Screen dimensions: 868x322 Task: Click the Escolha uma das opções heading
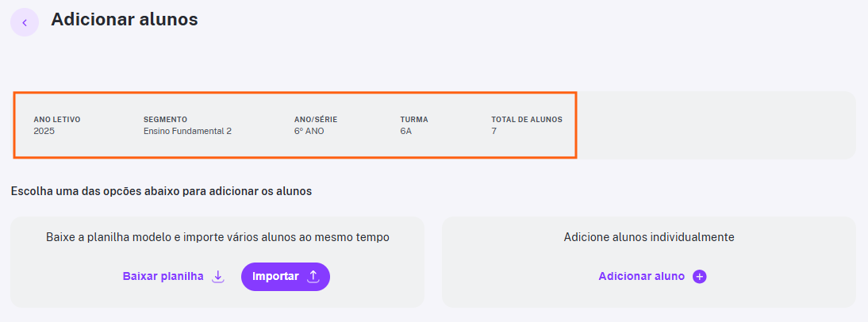pyautogui.click(x=161, y=191)
